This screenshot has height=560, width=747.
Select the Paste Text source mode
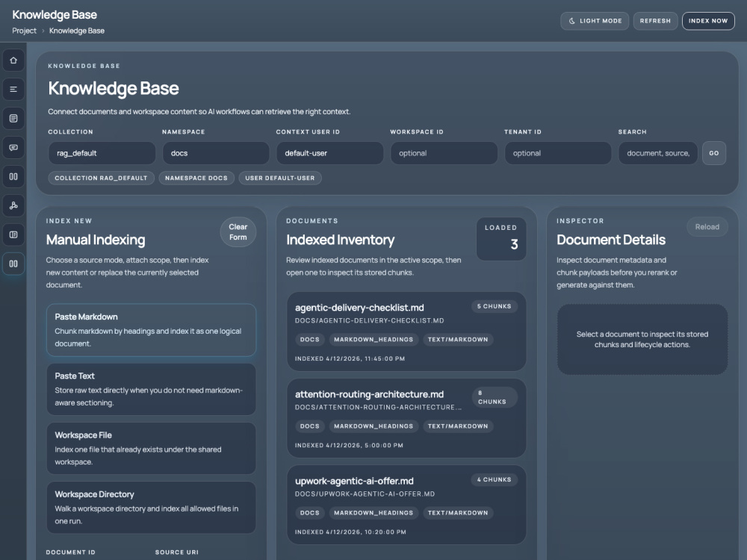click(x=151, y=389)
